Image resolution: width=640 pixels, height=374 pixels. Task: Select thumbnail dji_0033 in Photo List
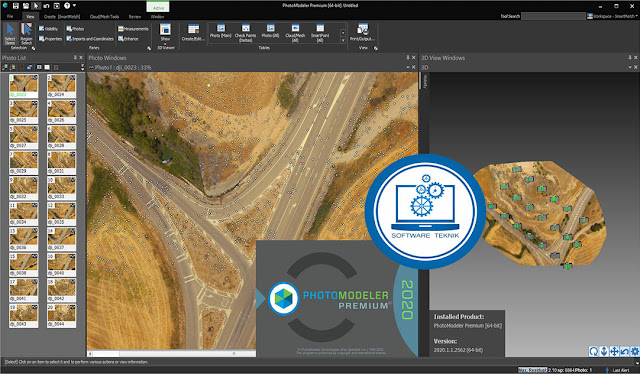tap(61, 188)
